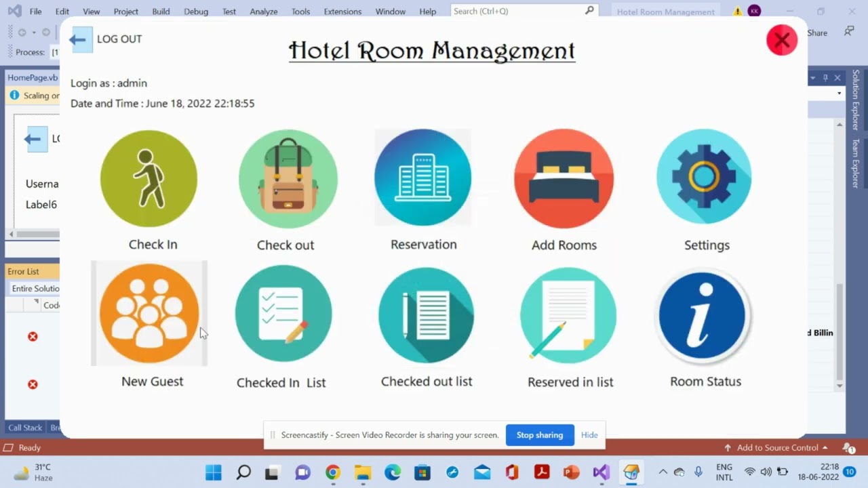Open the Help menu in Visual Studio

tap(428, 12)
